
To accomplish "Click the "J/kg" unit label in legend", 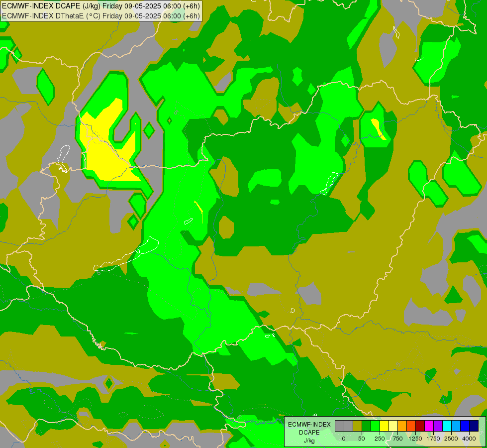I will tap(309, 441).
